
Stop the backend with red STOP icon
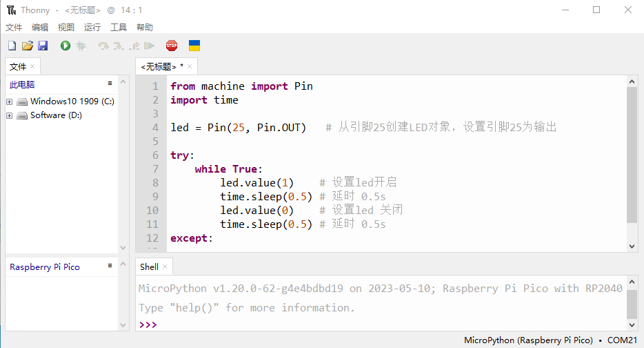click(172, 46)
